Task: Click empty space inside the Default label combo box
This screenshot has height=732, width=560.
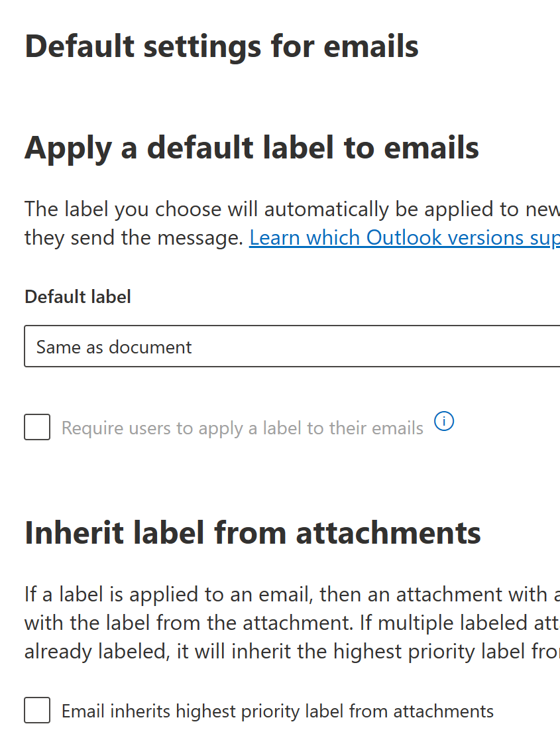Action: click(373, 346)
